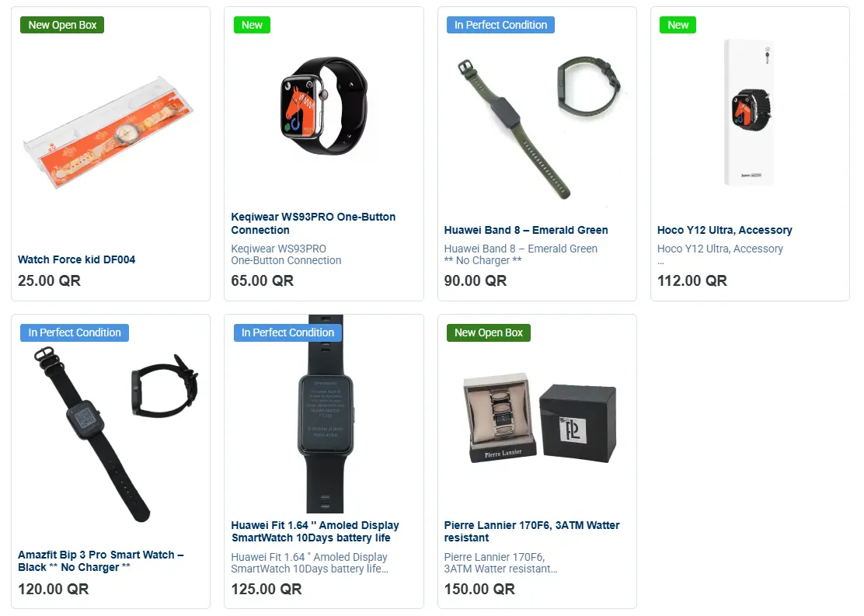Open the Huawei Band 8 Emerald Green image
The image size is (864, 616).
(538, 127)
